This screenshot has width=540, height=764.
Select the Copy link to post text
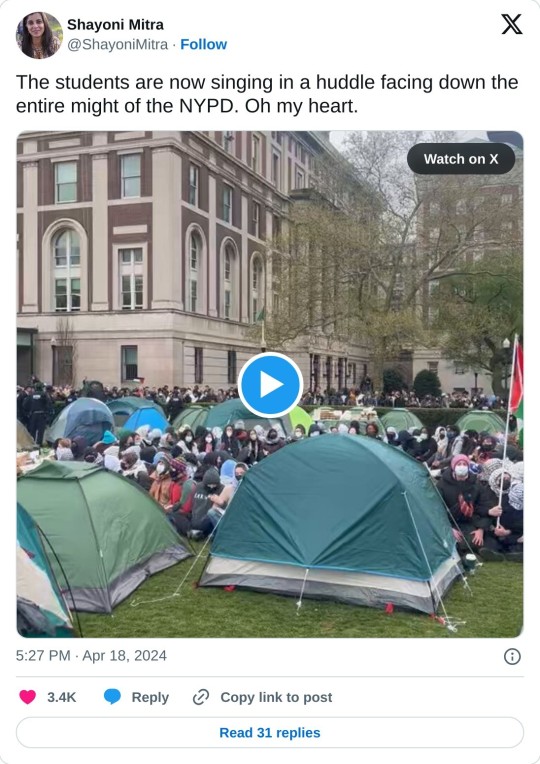[276, 697]
